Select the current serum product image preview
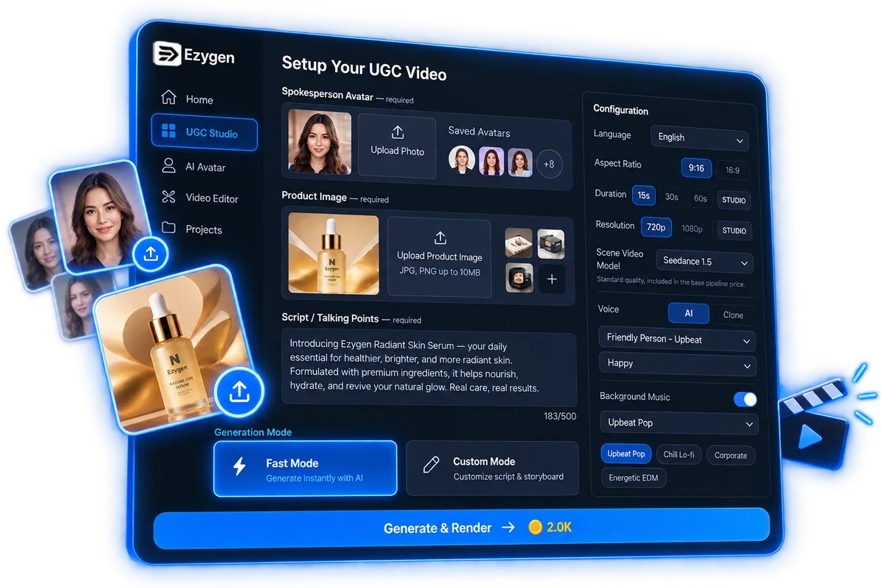 coord(334,254)
